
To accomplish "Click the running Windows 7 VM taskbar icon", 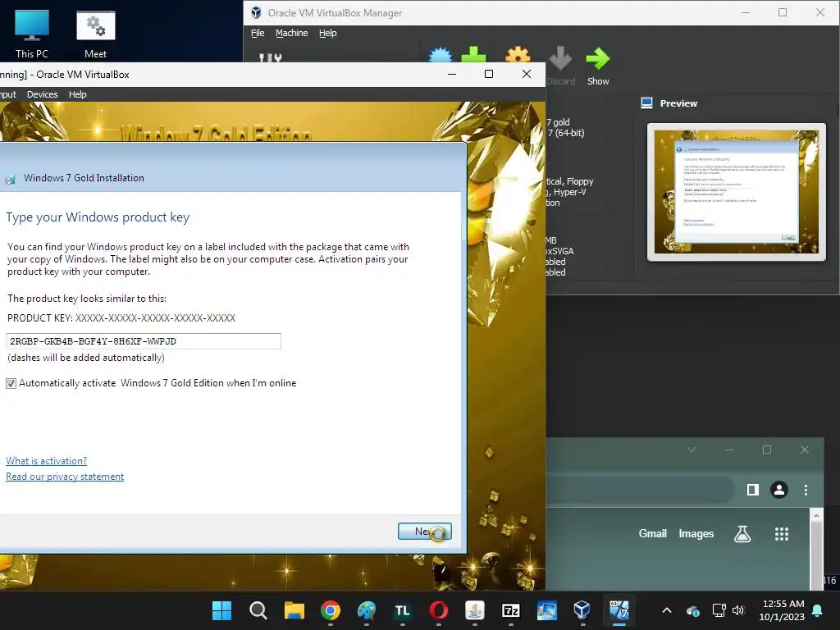I will click(x=619, y=610).
